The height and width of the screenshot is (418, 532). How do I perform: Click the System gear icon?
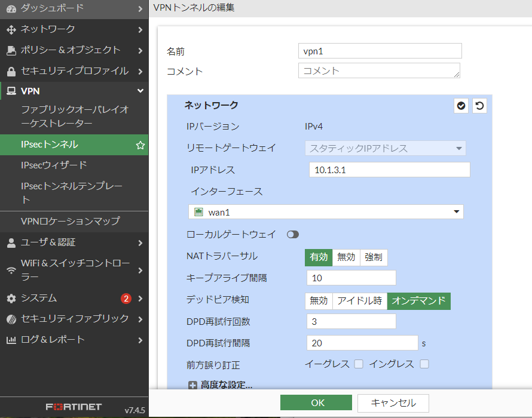(11, 299)
